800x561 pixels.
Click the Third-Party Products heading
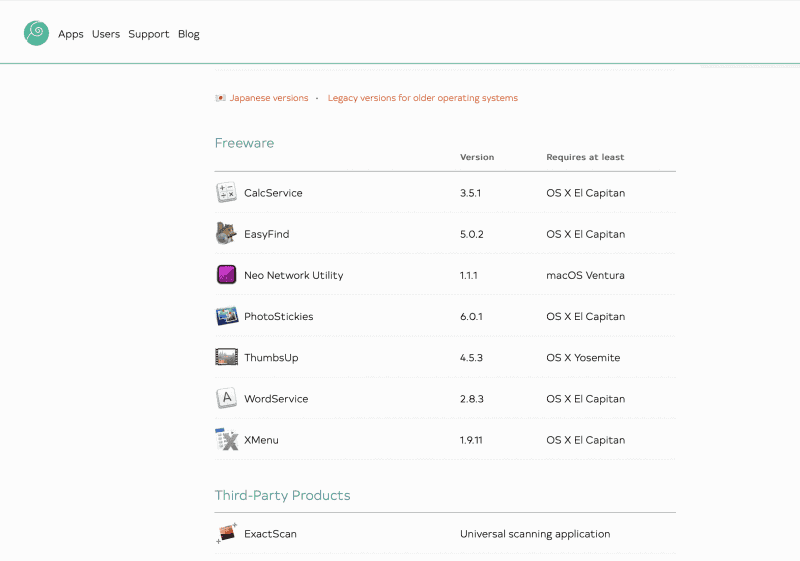(x=282, y=495)
